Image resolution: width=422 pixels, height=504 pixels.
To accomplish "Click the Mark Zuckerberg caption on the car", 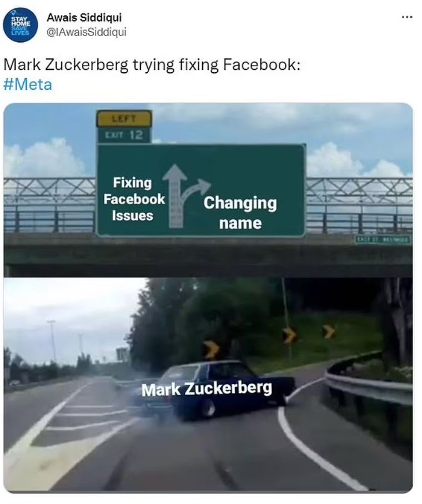I will 207,389.
